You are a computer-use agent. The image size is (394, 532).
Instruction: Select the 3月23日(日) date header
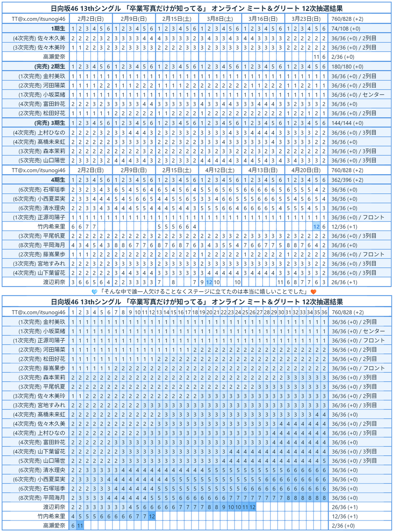[307, 19]
